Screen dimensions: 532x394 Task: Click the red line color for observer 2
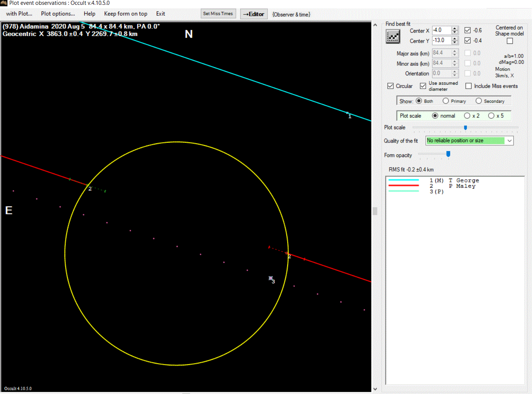(x=403, y=185)
